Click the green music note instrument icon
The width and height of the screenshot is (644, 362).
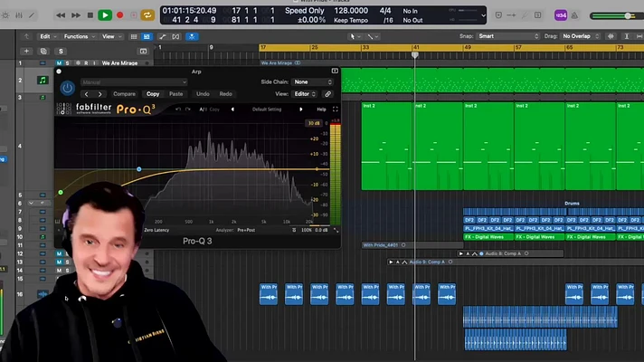(43, 81)
